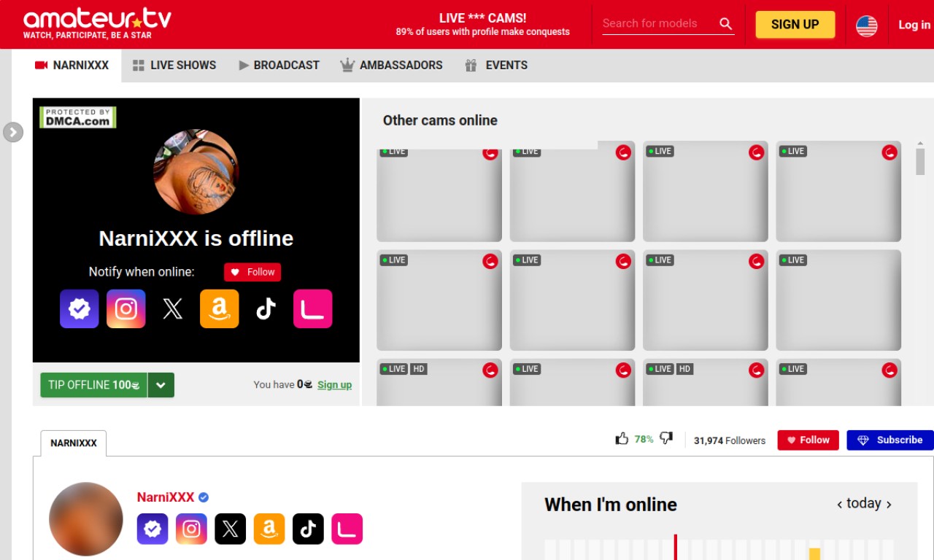Open pink L icon under profile name
The image size is (934, 560).
pos(347,529)
